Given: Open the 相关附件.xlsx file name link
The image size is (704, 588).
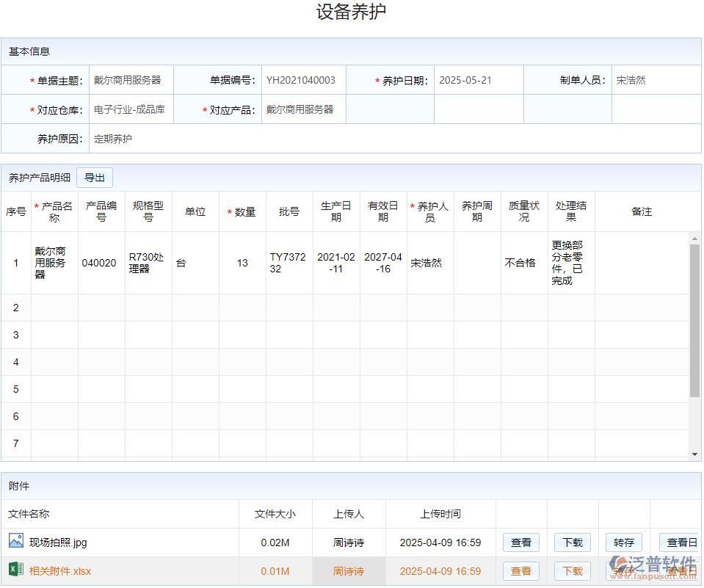Looking at the screenshot, I should (59, 570).
